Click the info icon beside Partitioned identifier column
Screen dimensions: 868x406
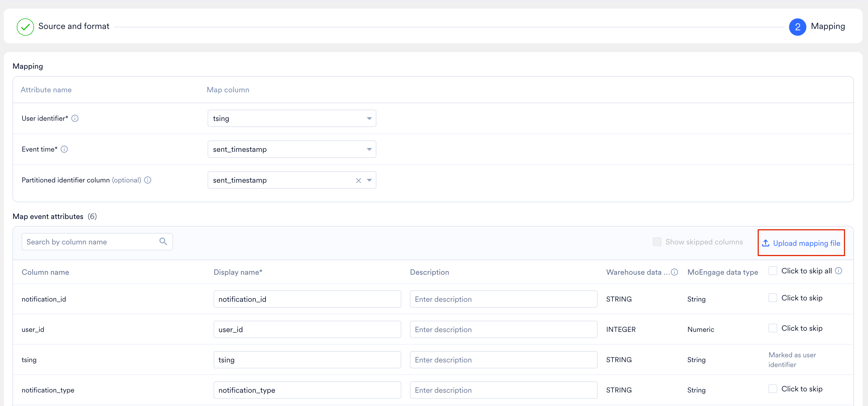click(148, 180)
